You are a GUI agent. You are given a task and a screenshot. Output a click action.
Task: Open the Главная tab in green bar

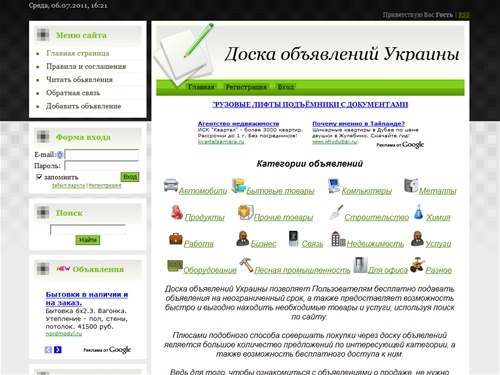pos(201,87)
